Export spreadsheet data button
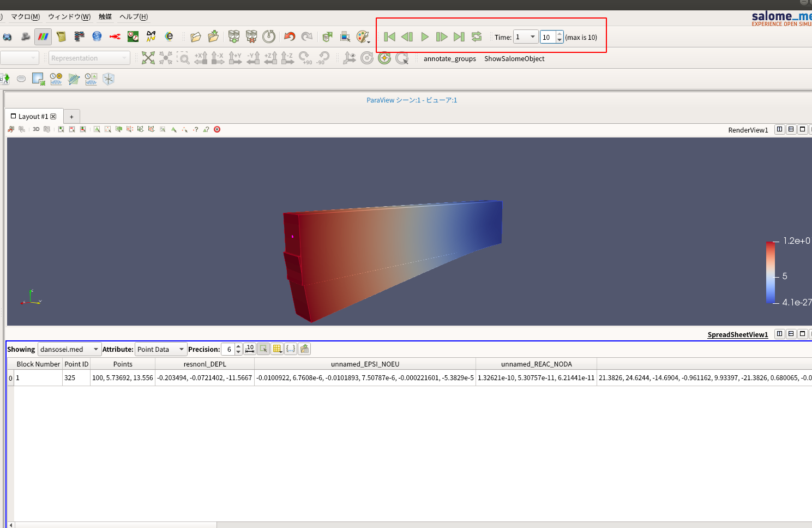812x528 pixels. [304, 349]
